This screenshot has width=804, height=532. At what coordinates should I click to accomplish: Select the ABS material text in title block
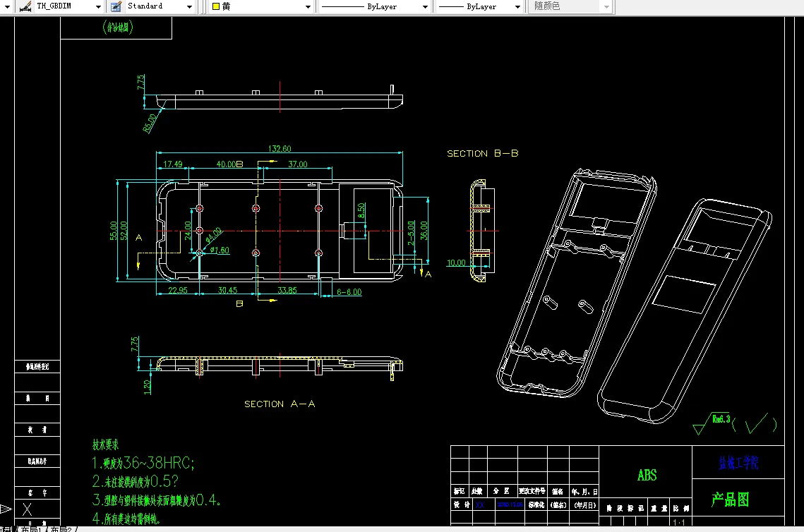click(647, 475)
